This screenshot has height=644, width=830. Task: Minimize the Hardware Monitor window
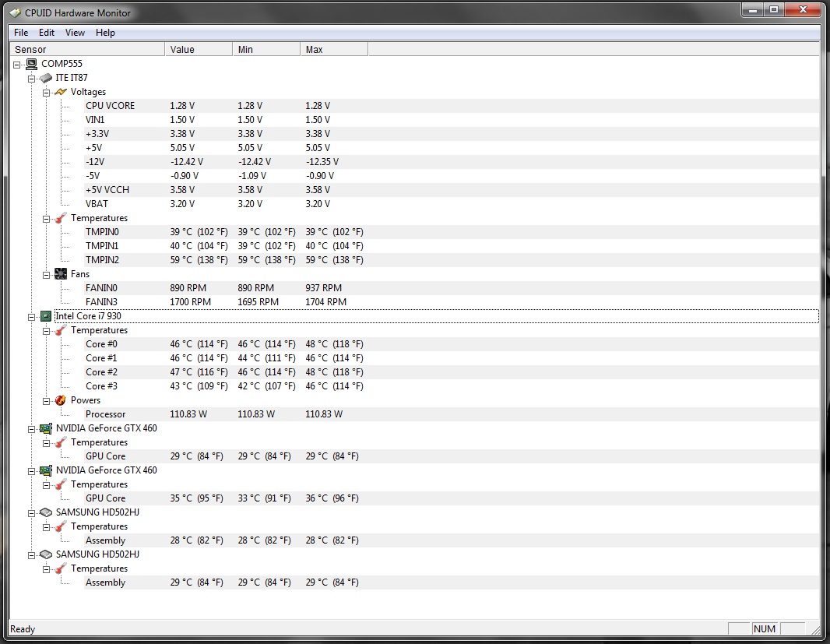click(753, 9)
